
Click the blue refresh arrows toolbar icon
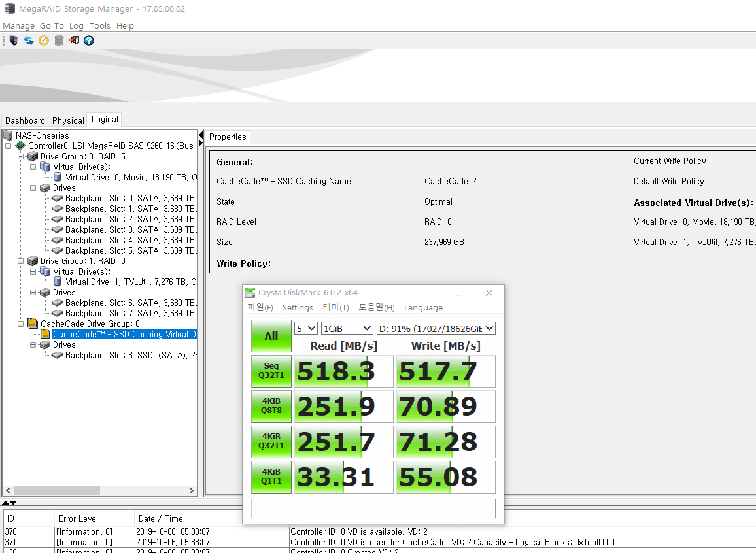[x=28, y=41]
